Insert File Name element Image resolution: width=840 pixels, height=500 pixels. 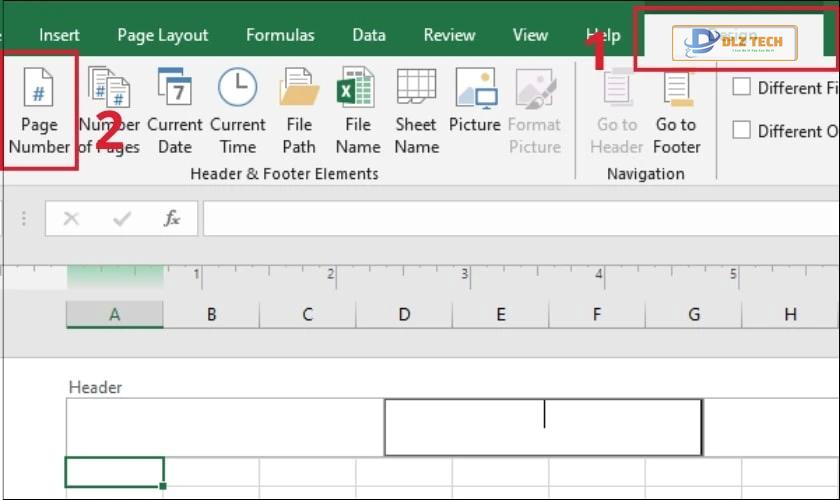tap(358, 111)
